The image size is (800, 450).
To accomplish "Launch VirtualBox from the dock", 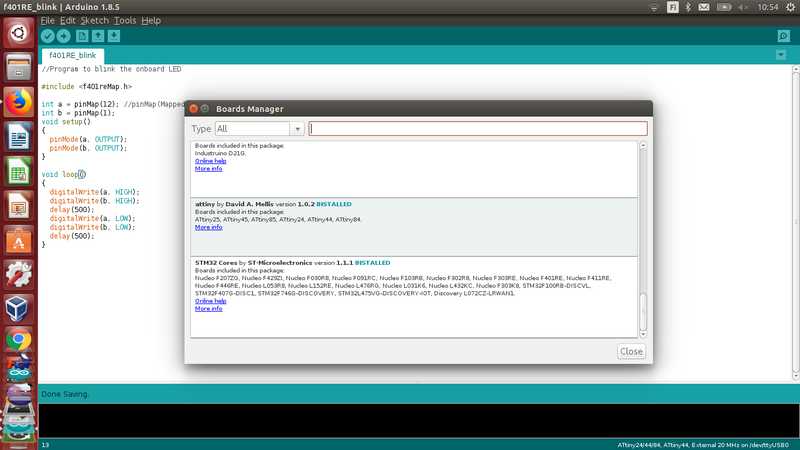I will coord(18,308).
